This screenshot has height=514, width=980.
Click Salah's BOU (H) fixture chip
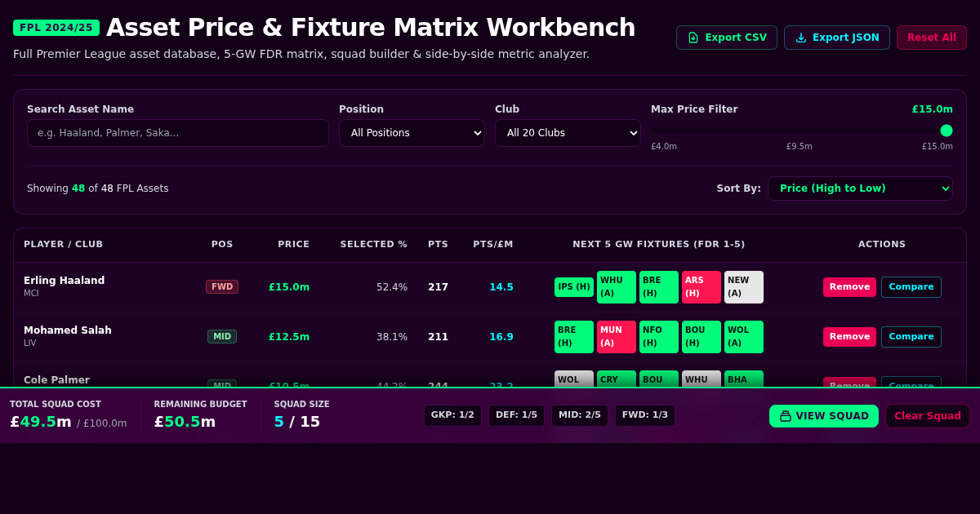[702, 337]
